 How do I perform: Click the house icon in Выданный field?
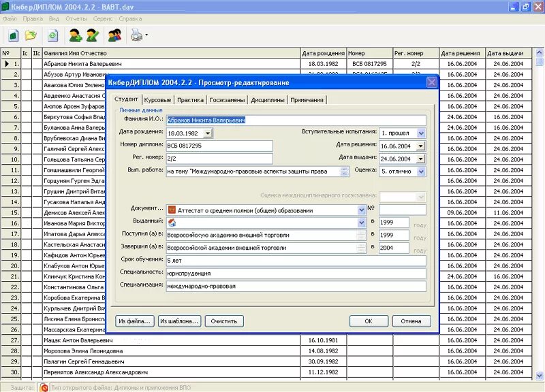click(172, 223)
